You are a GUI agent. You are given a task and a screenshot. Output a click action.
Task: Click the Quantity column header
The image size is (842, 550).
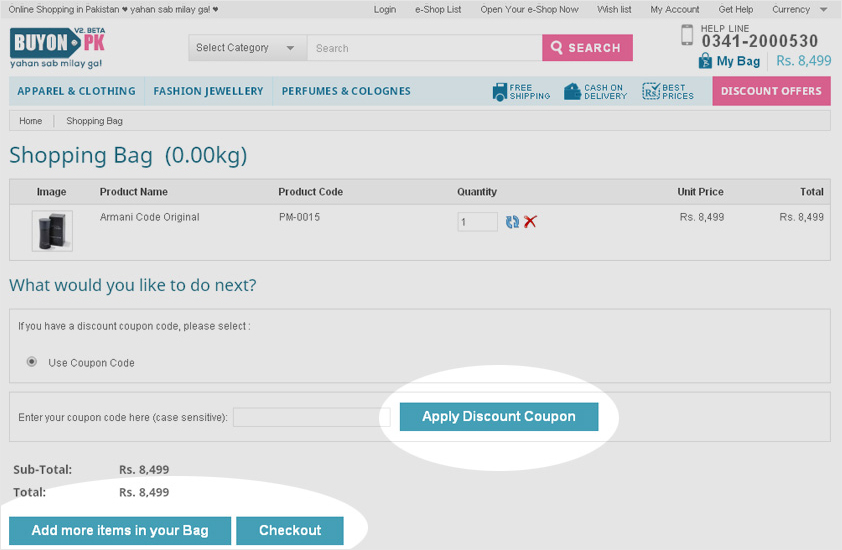tap(477, 192)
